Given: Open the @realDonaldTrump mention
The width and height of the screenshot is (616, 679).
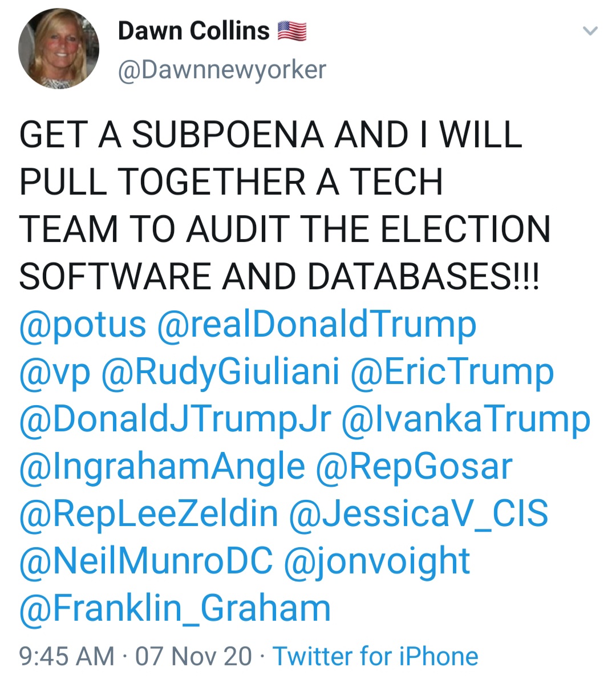Looking at the screenshot, I should tap(317, 325).
